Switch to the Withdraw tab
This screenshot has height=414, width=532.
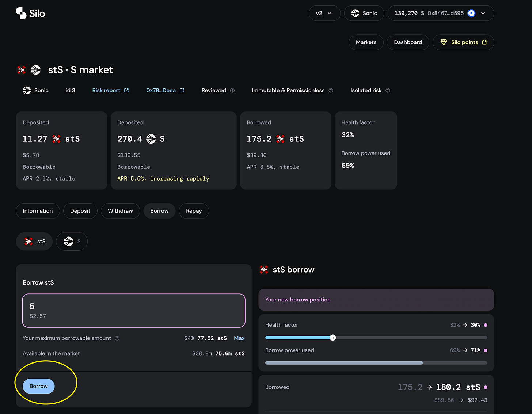click(x=120, y=211)
